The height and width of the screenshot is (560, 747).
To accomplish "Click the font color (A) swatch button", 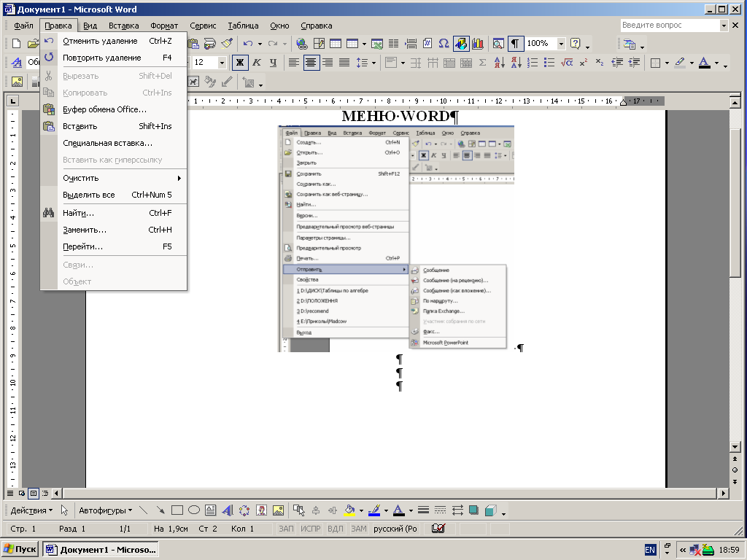I will coord(704,63).
